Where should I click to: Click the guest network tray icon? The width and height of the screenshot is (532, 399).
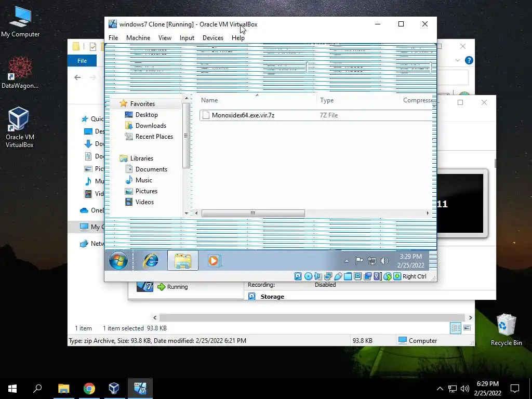(x=372, y=261)
